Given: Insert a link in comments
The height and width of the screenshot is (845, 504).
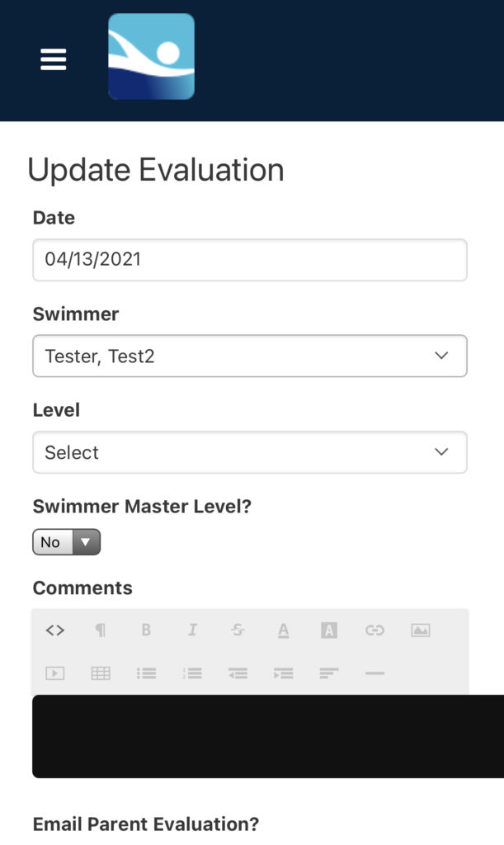Looking at the screenshot, I should (x=374, y=630).
